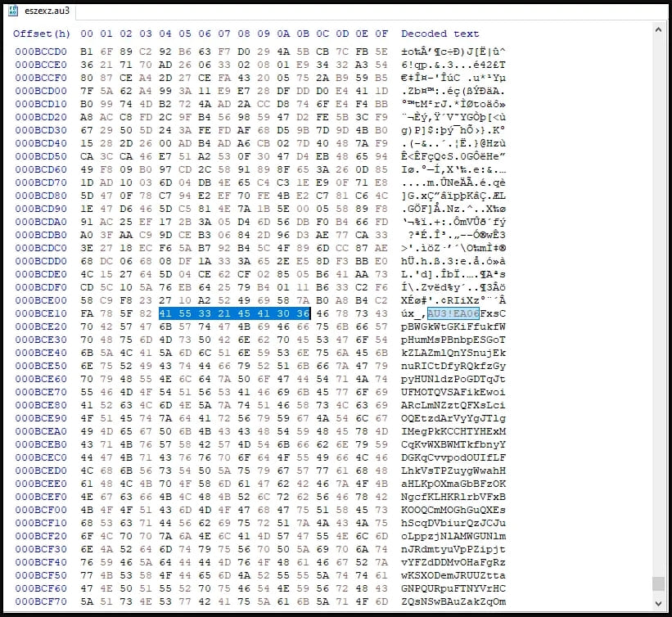This screenshot has height=617, width=672.
Task: Click decoded text nJRdmtyuVpPZipjt
Action: 453,549
